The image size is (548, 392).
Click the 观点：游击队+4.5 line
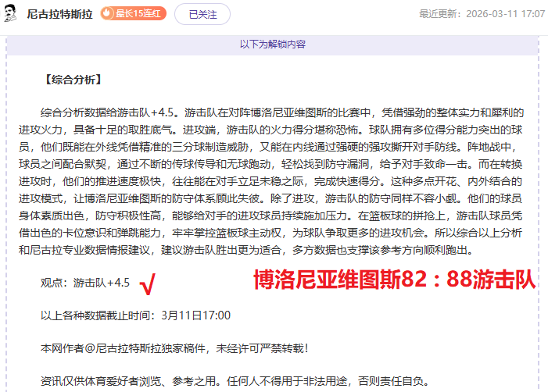[x=84, y=283]
